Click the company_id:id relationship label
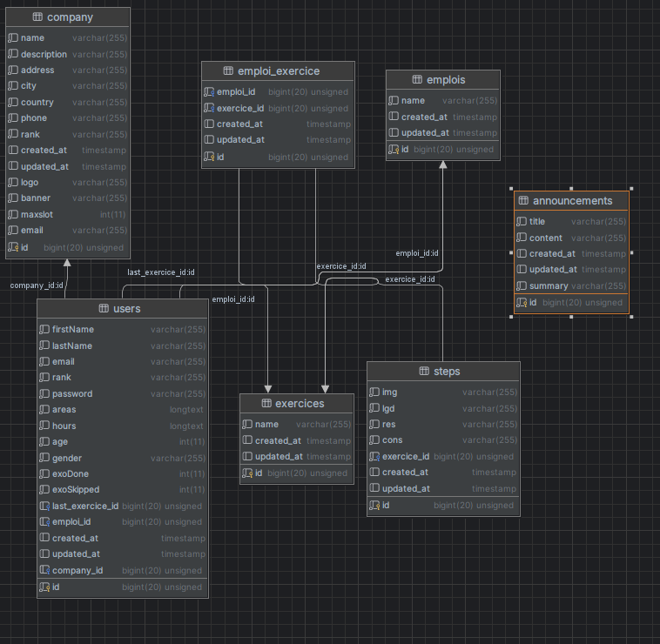Image resolution: width=660 pixels, height=644 pixels. 37,285
